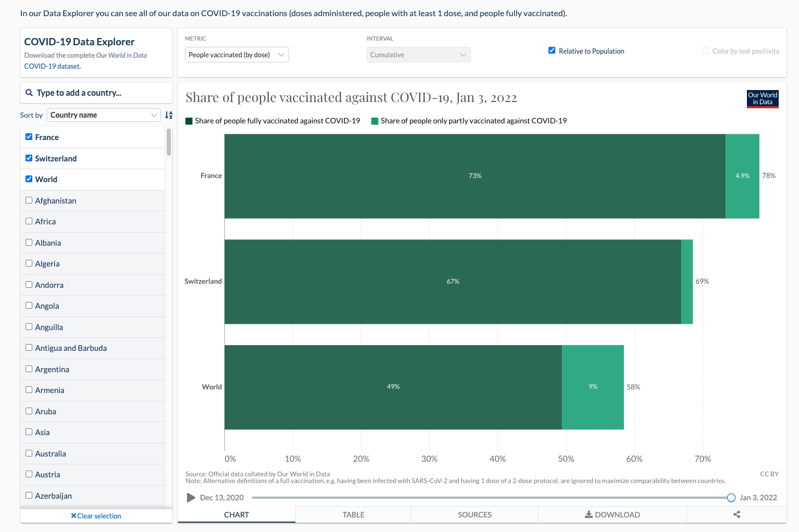Open the Metric dropdown
The width and height of the screenshot is (799, 532).
(x=236, y=55)
